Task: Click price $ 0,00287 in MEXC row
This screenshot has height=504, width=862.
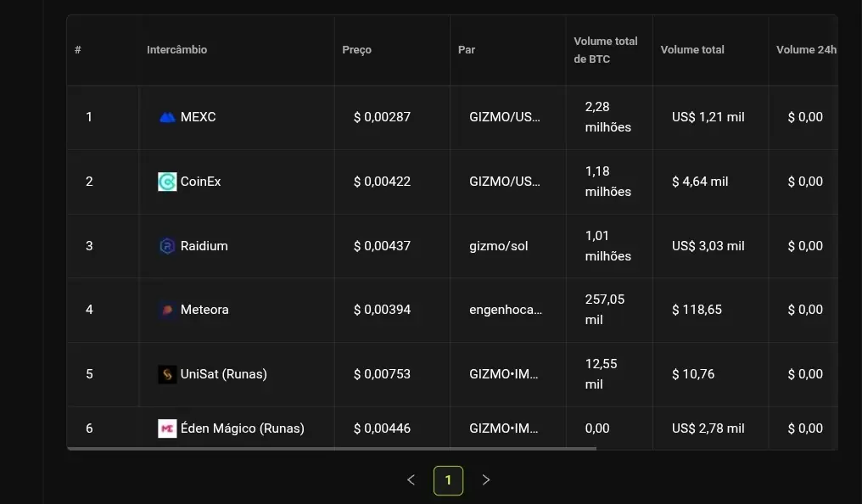Action: pos(382,117)
